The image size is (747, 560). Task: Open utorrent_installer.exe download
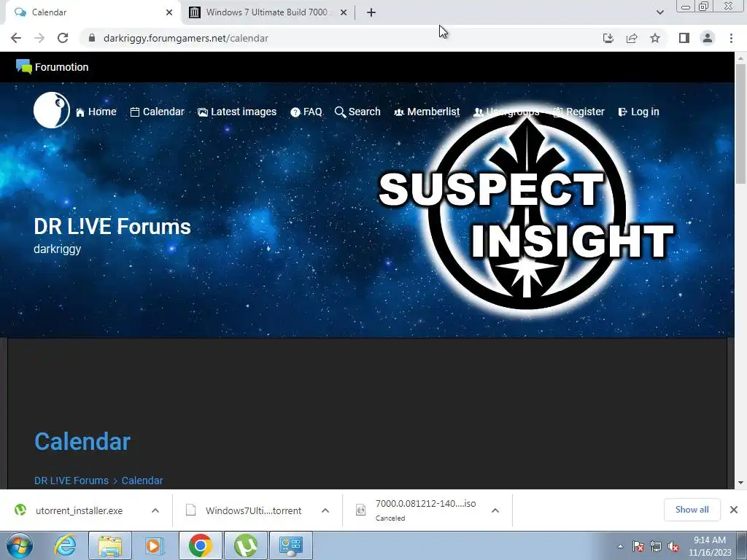coord(79,510)
